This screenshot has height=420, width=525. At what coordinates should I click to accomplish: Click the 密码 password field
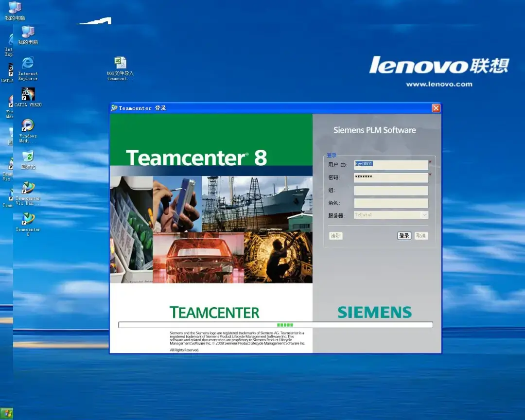(x=390, y=177)
